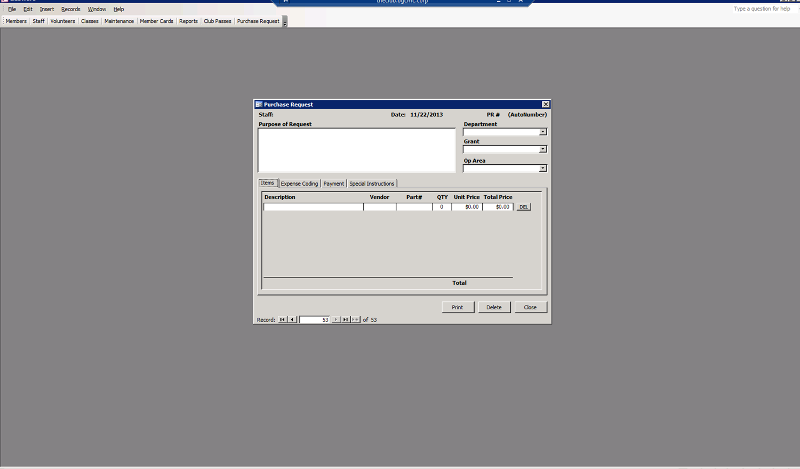Image resolution: width=800 pixels, height=469 pixels.
Task: Open the File menu
Action: [12, 9]
